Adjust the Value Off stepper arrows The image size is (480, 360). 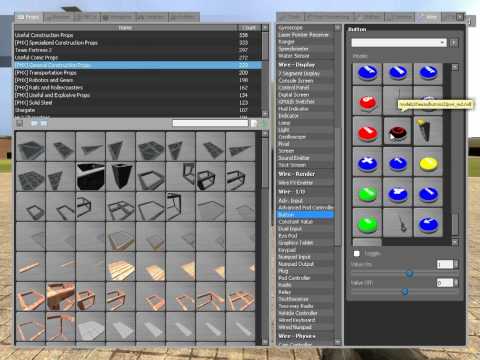point(456,283)
